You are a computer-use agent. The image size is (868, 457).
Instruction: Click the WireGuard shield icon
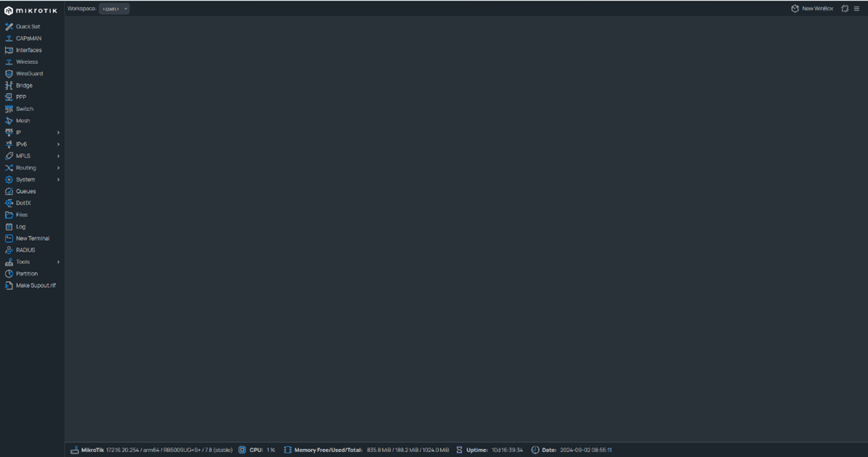pyautogui.click(x=9, y=74)
